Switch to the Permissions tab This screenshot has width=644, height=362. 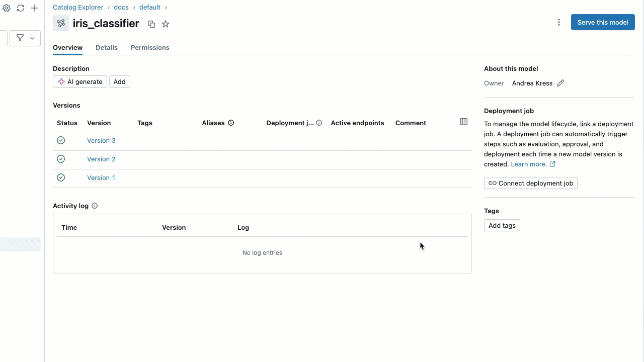150,47
